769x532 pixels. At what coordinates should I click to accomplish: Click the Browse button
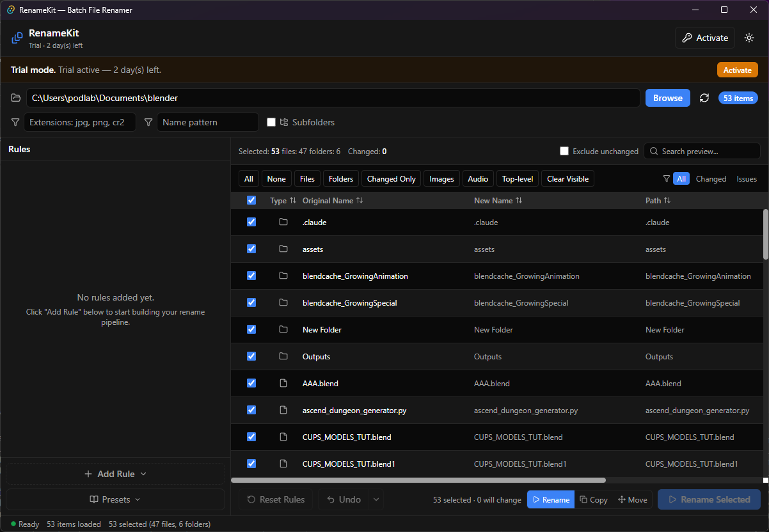(667, 98)
